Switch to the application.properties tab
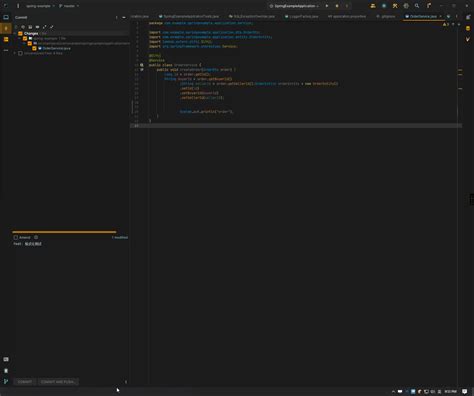Image resolution: width=474 pixels, height=396 pixels. [347, 16]
